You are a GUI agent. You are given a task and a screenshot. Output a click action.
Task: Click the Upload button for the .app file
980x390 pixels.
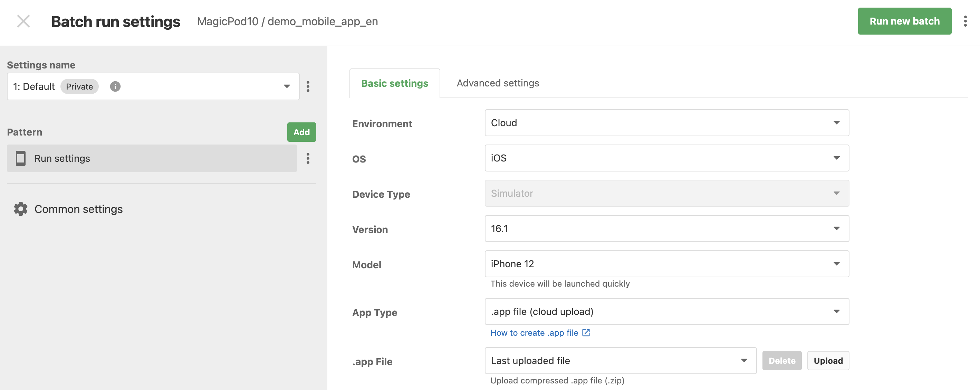coord(828,361)
